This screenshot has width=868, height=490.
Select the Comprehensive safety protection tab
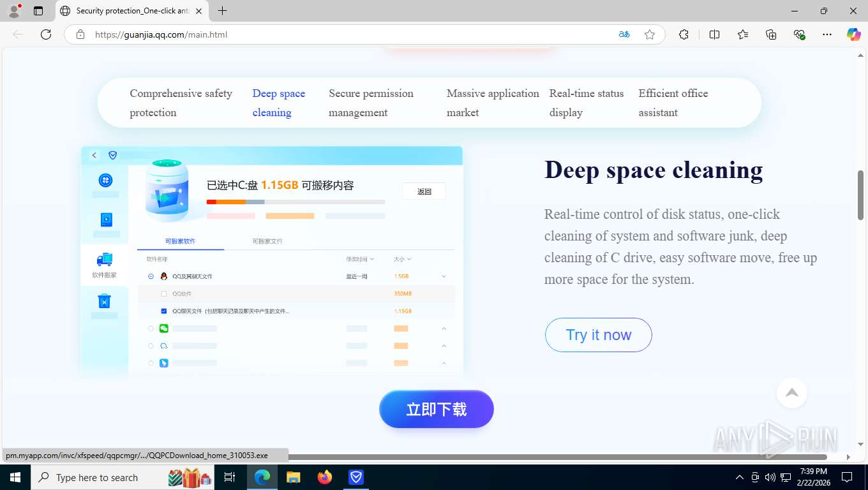181,103
